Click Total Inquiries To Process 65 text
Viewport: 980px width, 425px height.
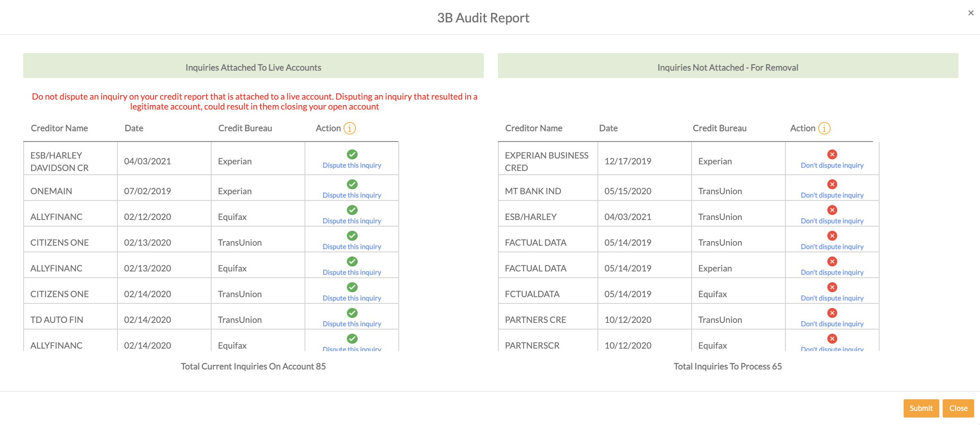(x=728, y=366)
